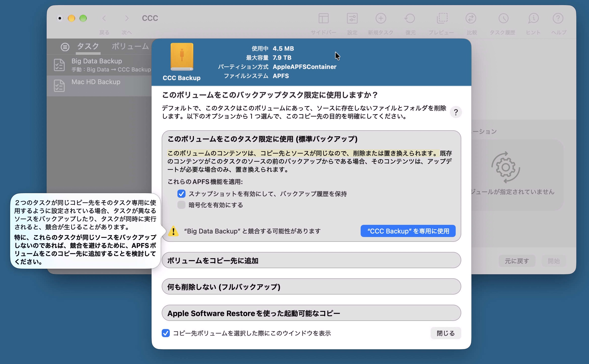The height and width of the screenshot is (364, 589).
Task: Select このボリュームをこのタスク限定に使用 section header
Action: [x=263, y=139]
